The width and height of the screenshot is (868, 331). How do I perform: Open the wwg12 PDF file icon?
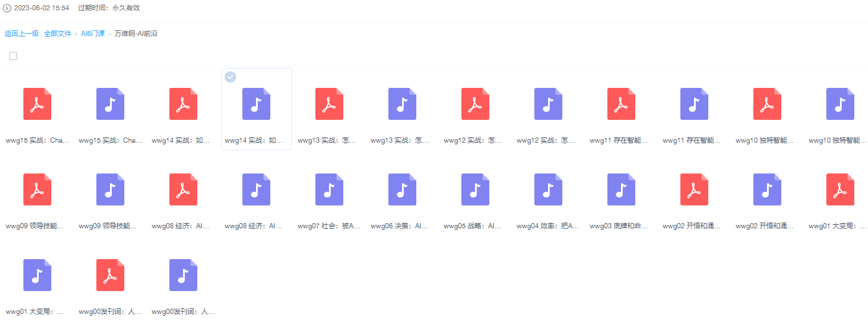475,104
